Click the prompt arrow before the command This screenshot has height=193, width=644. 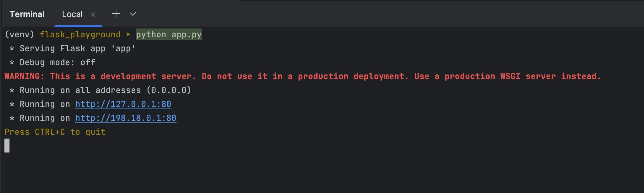(x=128, y=34)
